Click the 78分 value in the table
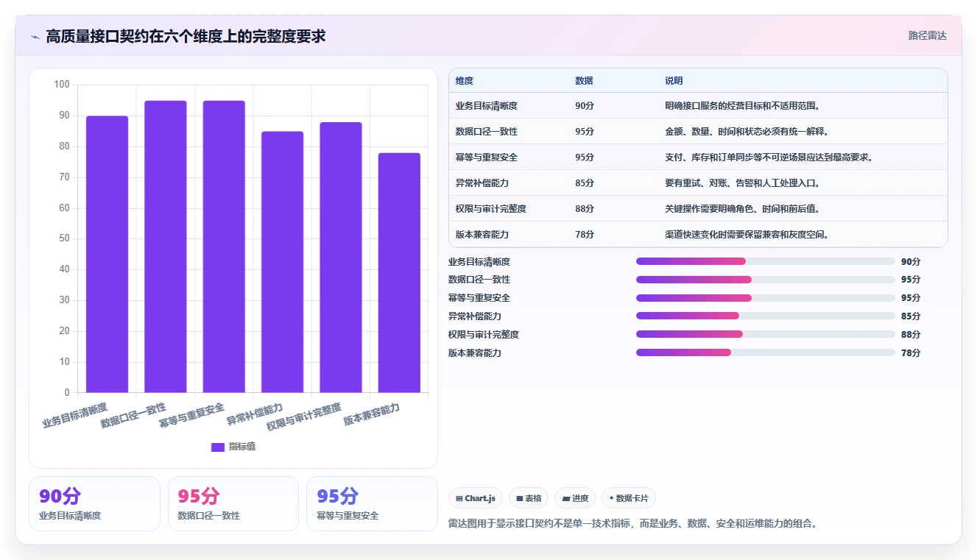Viewport: 977px width, 560px height. [x=585, y=235]
